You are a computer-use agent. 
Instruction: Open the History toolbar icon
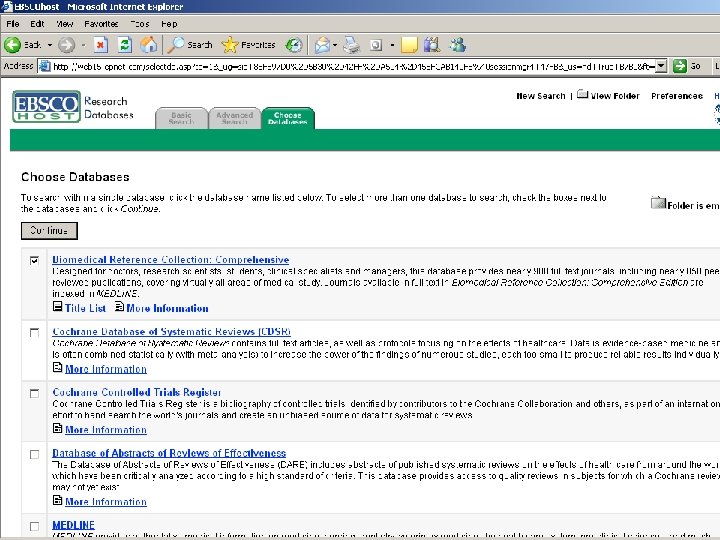pyautogui.click(x=294, y=45)
